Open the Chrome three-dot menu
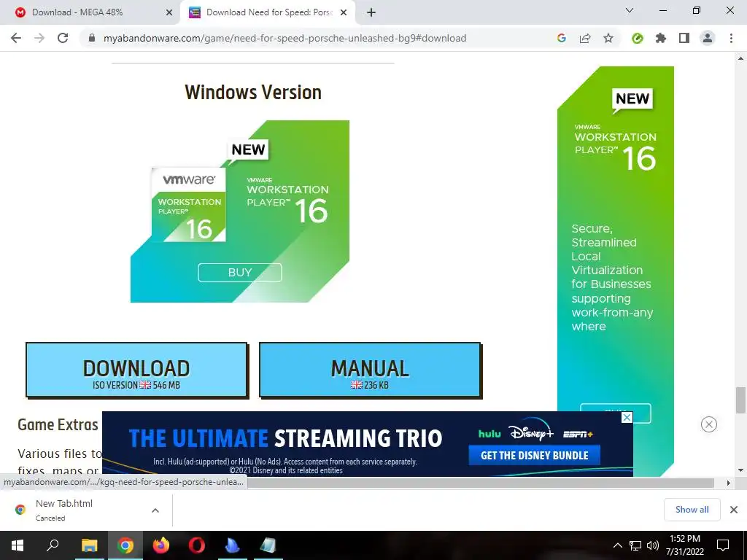The width and height of the screenshot is (747, 560). click(731, 38)
